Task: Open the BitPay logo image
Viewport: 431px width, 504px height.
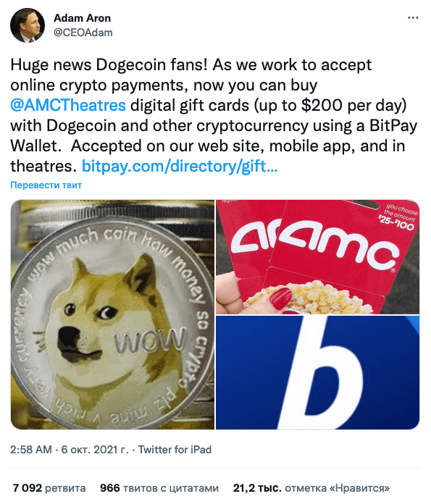Action: 317,372
